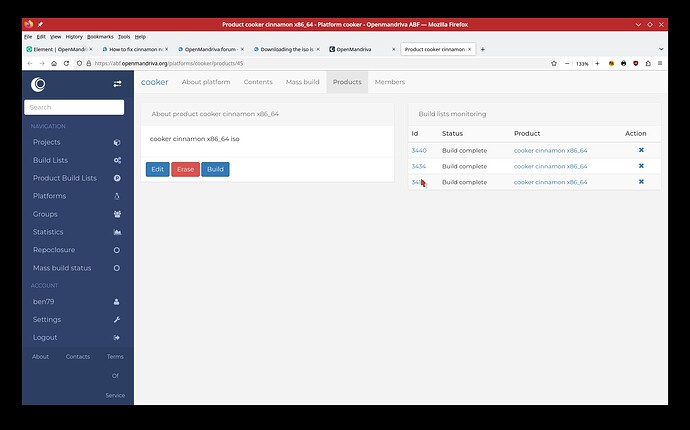The image size is (690, 430).
Task: Click the Projects cube icon
Action: click(x=117, y=142)
